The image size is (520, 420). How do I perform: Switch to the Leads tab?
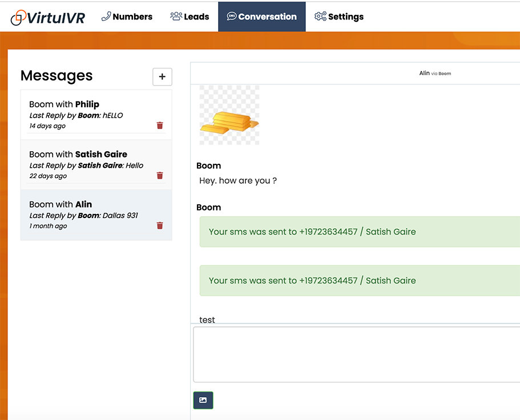(190, 17)
